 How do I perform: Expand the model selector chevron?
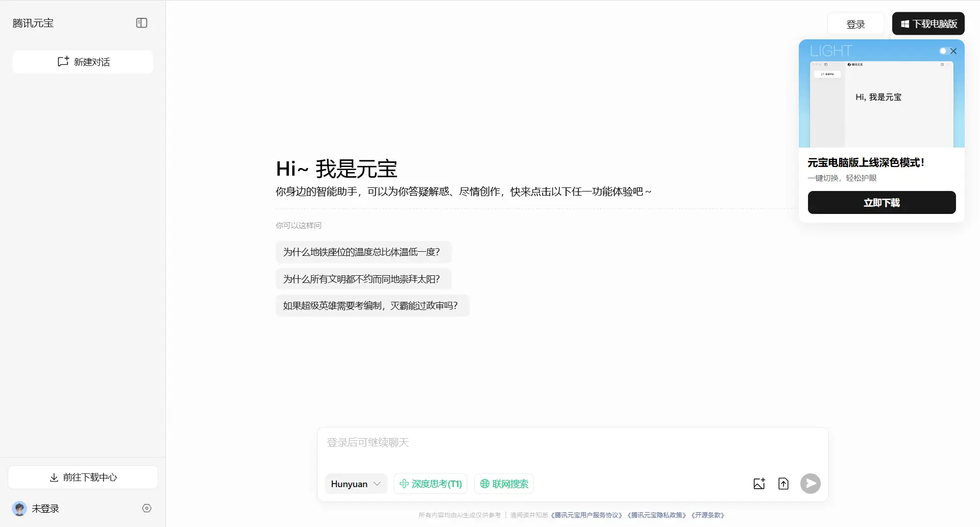377,484
